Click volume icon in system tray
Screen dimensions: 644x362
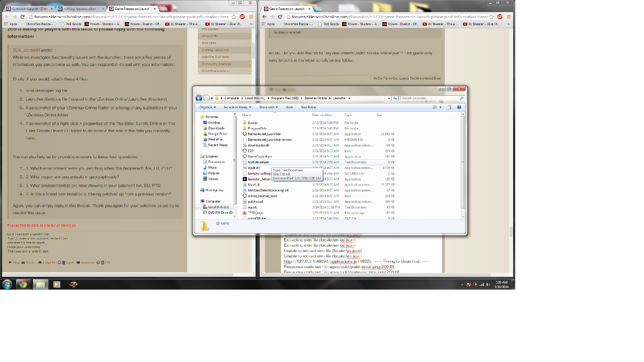pyautogui.click(x=488, y=285)
